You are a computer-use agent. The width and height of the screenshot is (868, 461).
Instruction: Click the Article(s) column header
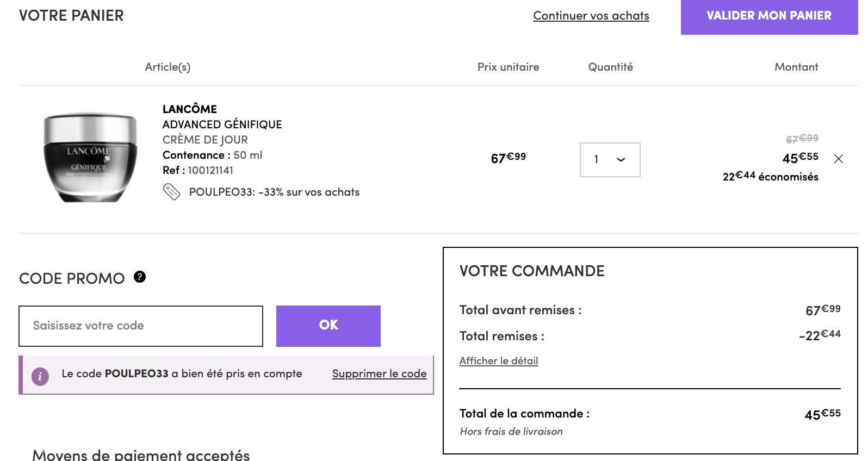168,67
